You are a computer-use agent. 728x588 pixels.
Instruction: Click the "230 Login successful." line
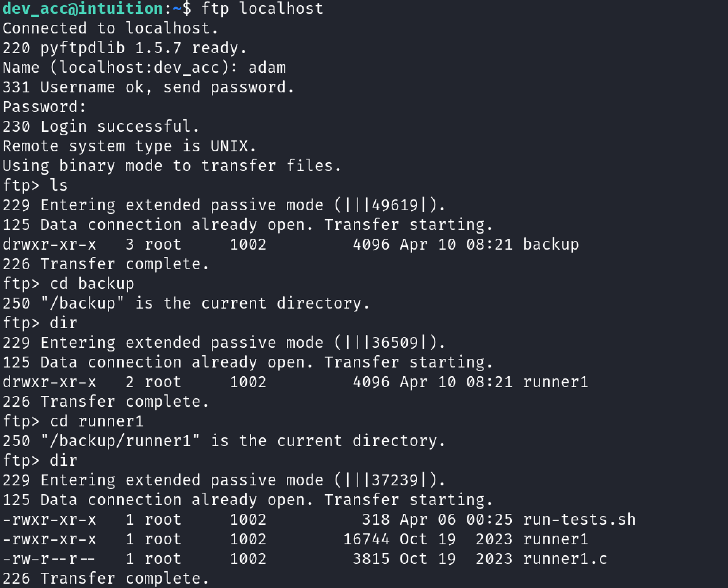[101, 127]
